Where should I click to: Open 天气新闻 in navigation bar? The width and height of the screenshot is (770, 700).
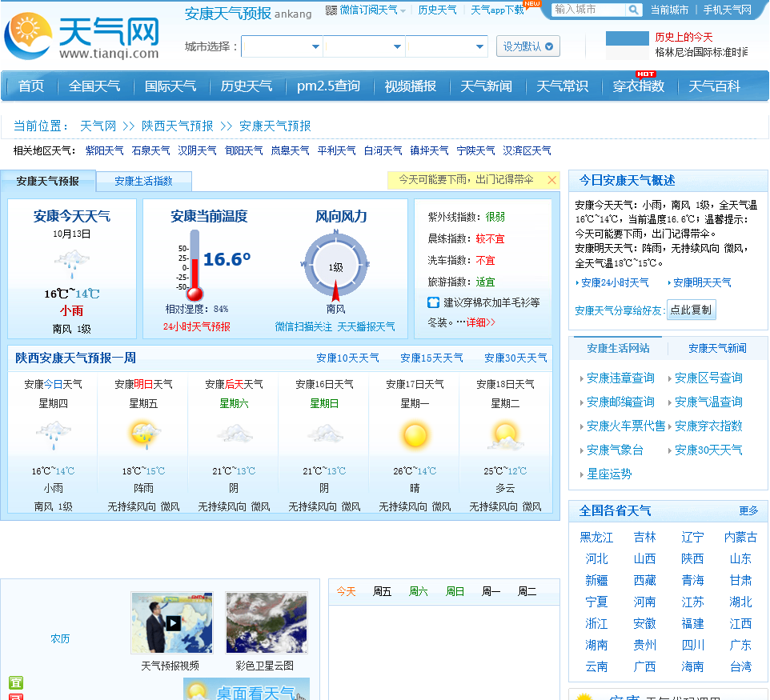coord(486,86)
